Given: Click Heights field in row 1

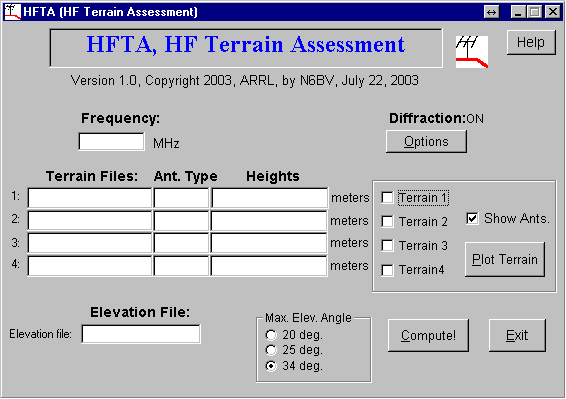Looking at the screenshot, I should 269,198.
